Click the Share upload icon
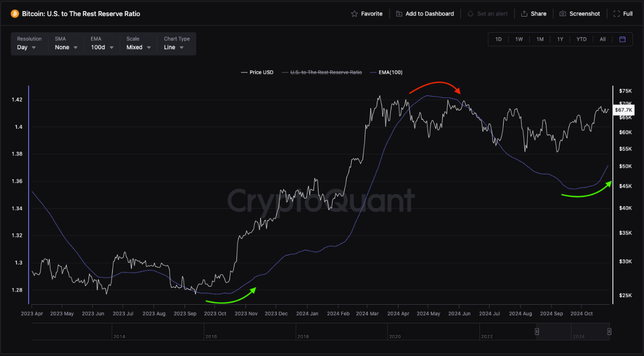 (x=523, y=14)
